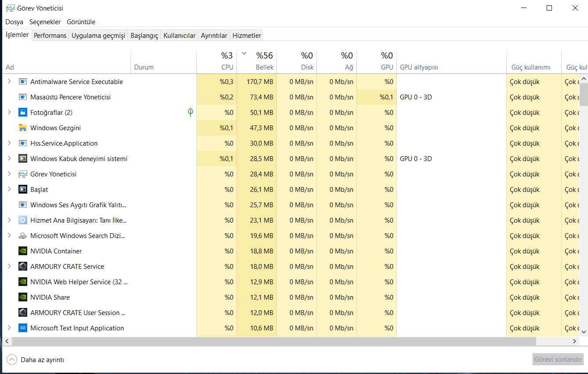Image resolution: width=588 pixels, height=374 pixels.
Task: Click the Microsoft Windows Search indexer icon
Action: (23, 236)
